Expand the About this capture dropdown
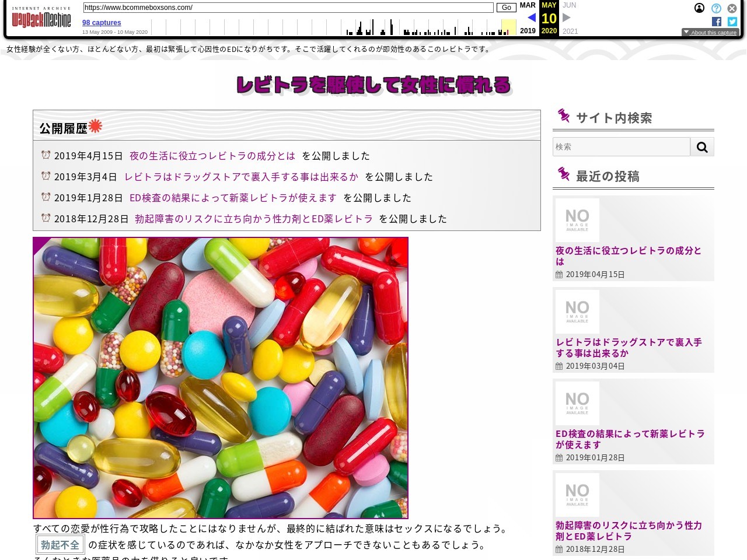This screenshot has width=747, height=560. (710, 33)
